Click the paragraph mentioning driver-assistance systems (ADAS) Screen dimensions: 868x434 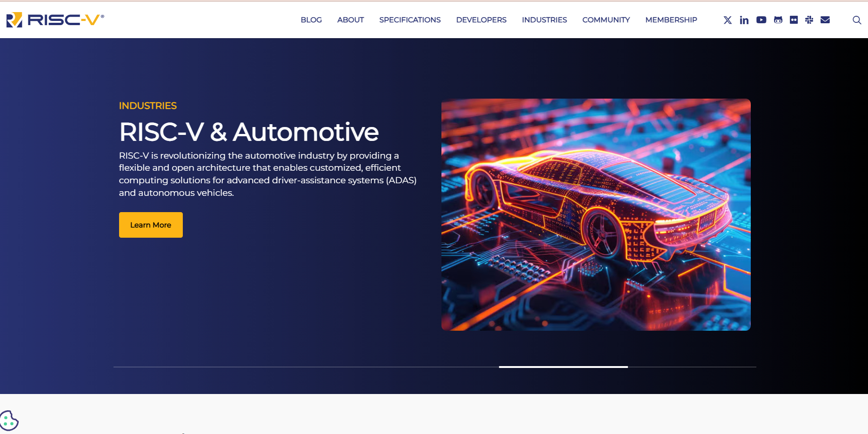267,174
